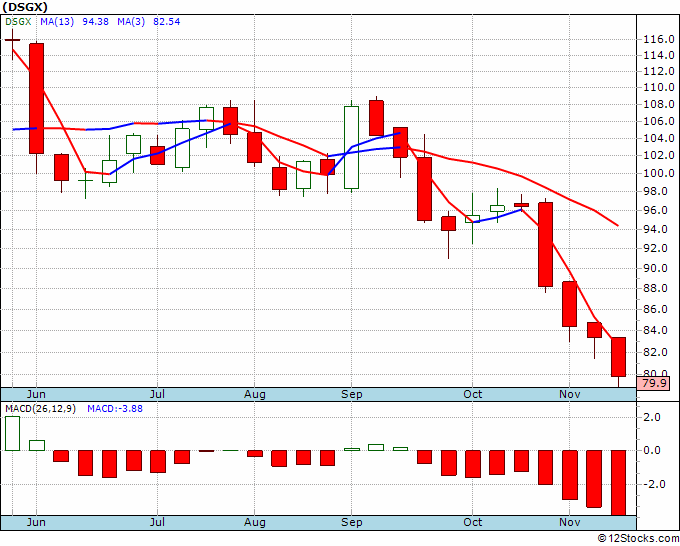680x546 pixels.
Task: Click the Jun label on price chart axis
Action: tap(36, 394)
